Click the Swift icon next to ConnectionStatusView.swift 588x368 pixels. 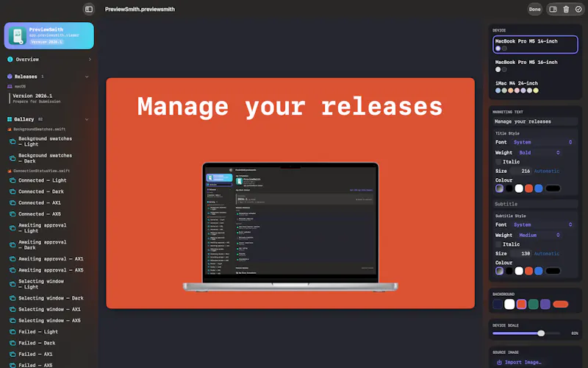[x=10, y=171]
